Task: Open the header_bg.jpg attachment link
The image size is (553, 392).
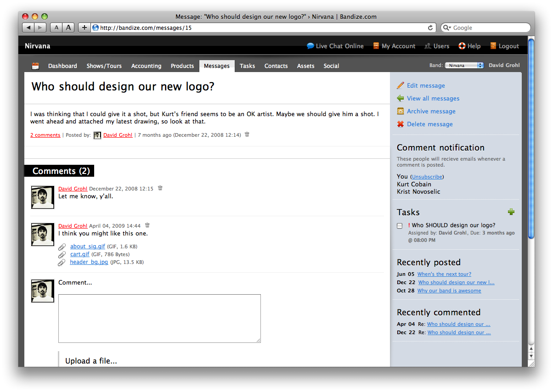Action: coord(89,262)
